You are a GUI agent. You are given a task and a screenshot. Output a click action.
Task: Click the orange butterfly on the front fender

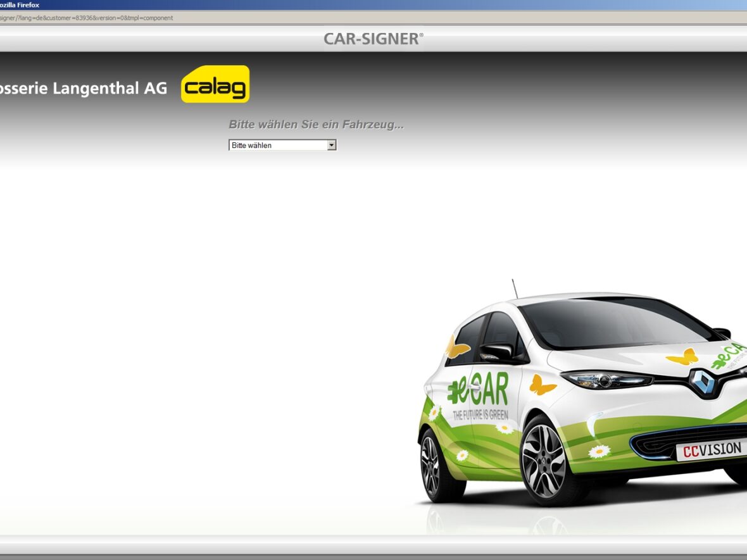point(543,384)
